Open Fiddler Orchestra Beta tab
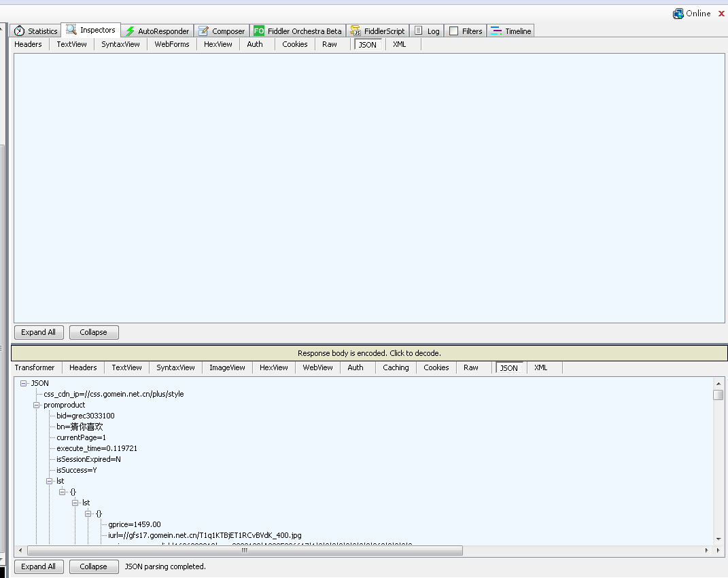 (298, 31)
